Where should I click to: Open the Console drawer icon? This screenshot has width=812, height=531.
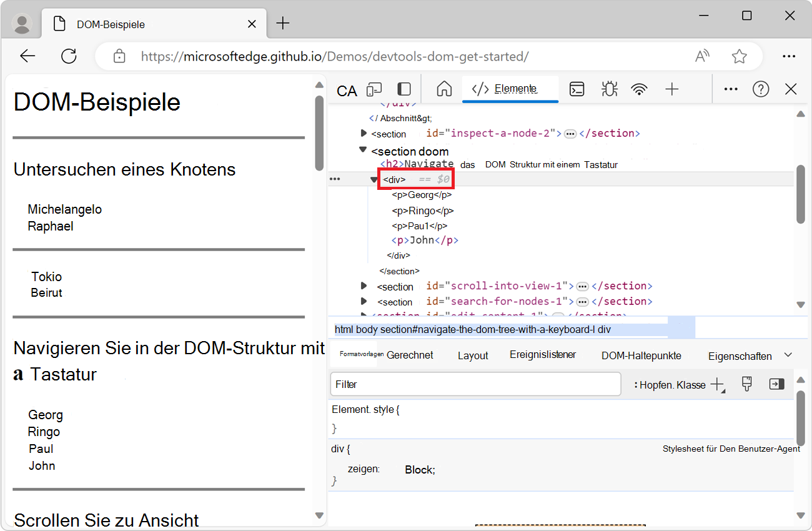click(x=577, y=89)
